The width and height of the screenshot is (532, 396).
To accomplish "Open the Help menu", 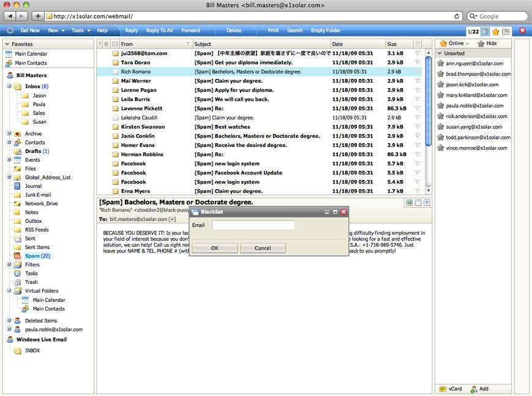I will click(102, 31).
